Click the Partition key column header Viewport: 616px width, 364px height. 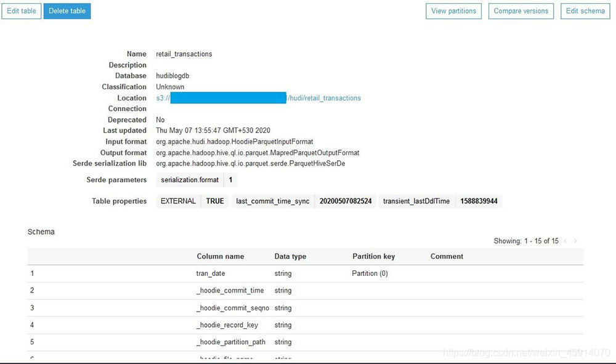coord(374,256)
